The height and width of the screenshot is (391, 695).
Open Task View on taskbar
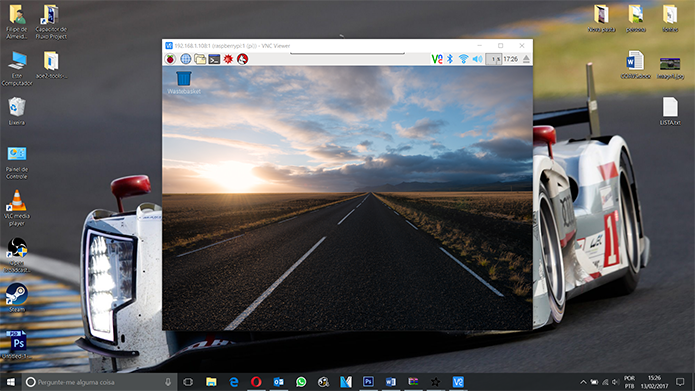pos(188,382)
